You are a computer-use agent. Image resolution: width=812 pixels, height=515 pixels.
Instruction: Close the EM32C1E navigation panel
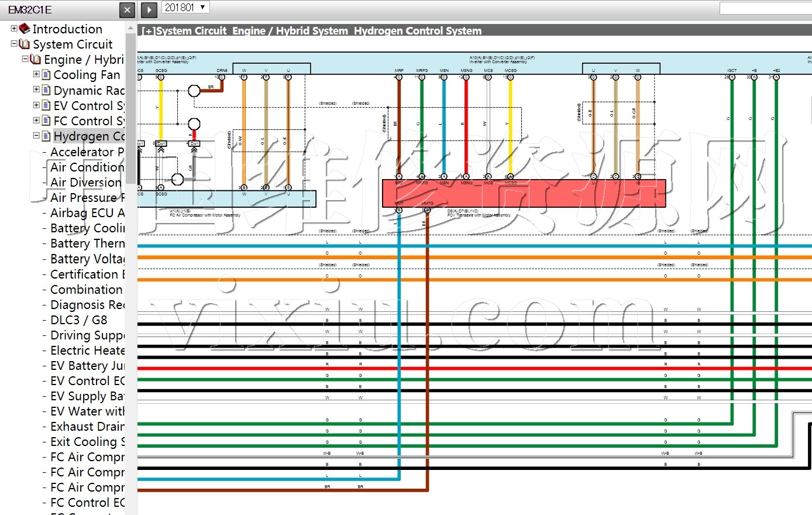tap(127, 10)
